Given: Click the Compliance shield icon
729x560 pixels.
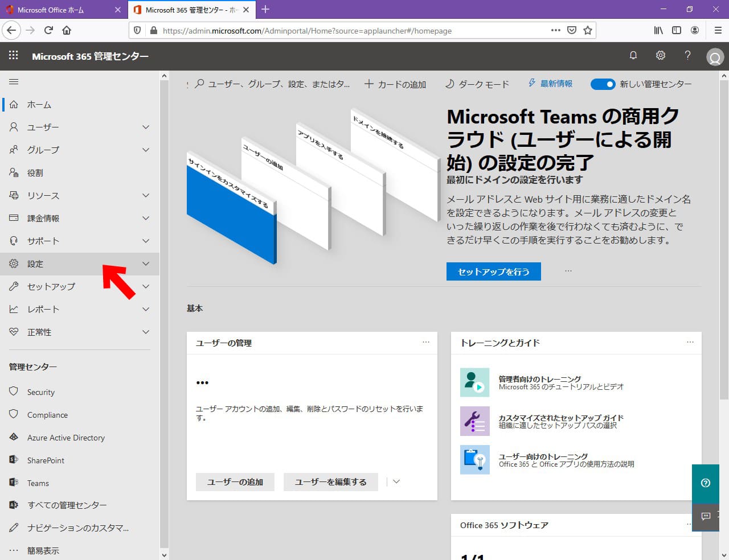Looking at the screenshot, I should [x=14, y=414].
